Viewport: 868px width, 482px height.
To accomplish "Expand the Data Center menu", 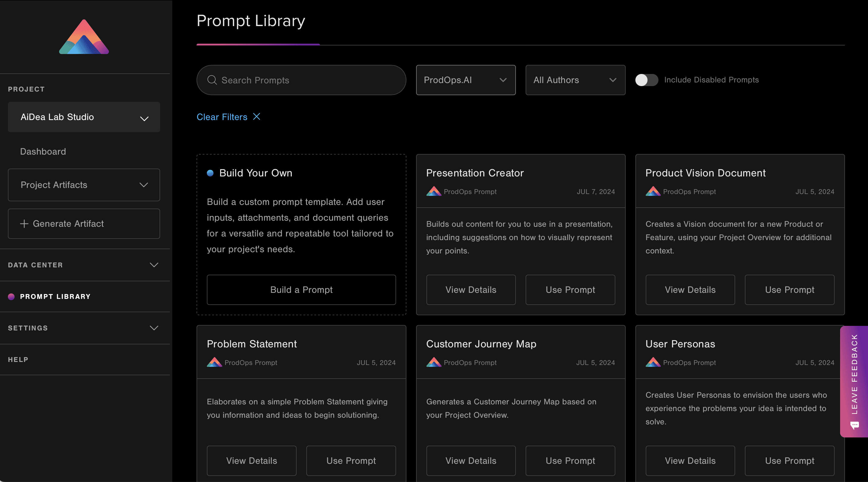I will (154, 265).
